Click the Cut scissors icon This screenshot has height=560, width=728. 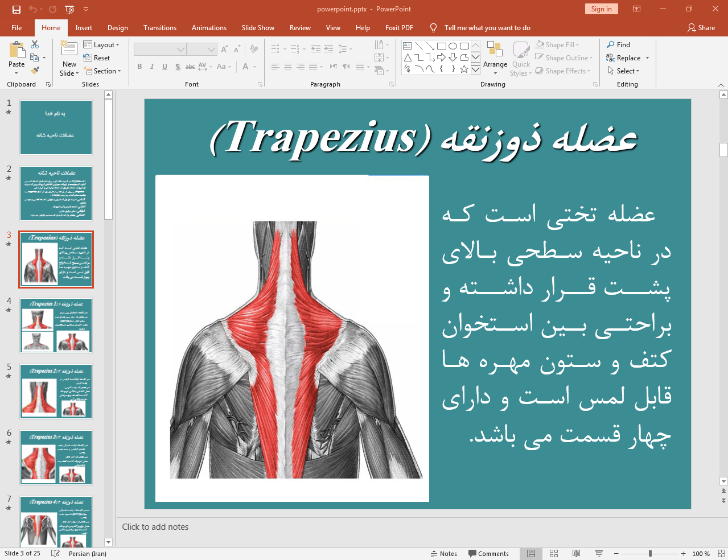pos(35,45)
